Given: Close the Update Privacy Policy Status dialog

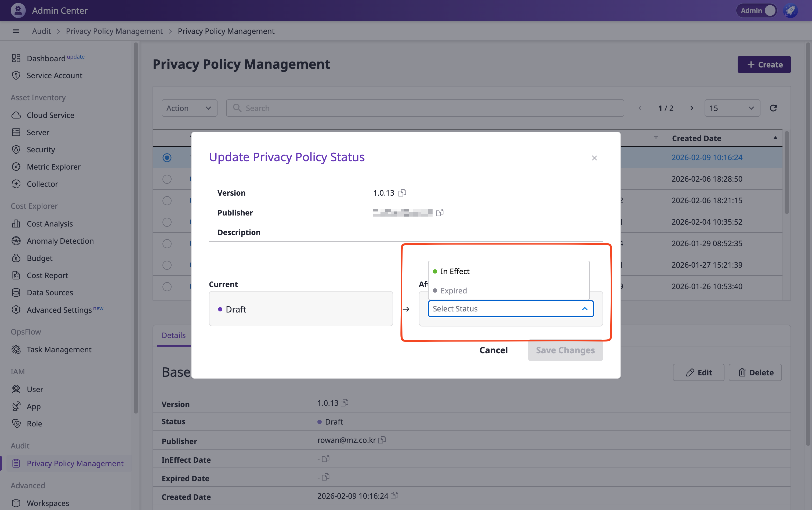Looking at the screenshot, I should coord(594,158).
